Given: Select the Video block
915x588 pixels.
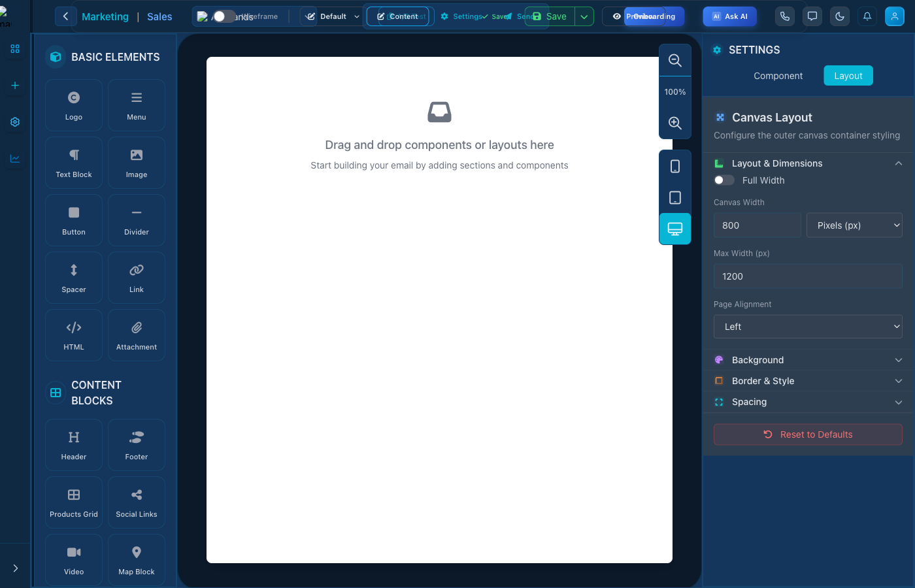Looking at the screenshot, I should pyautogui.click(x=74, y=560).
